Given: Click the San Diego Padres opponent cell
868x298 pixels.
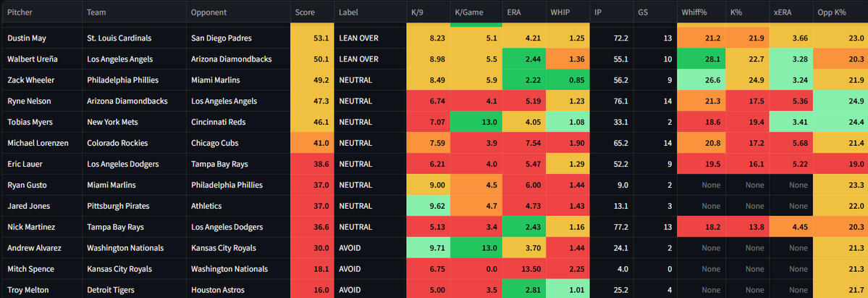Looking at the screenshot, I should tap(238, 38).
